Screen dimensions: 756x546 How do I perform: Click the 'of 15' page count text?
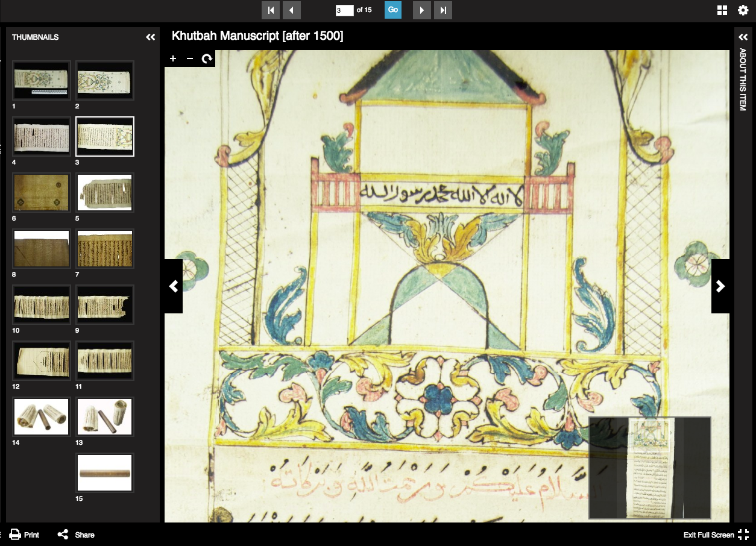(364, 10)
